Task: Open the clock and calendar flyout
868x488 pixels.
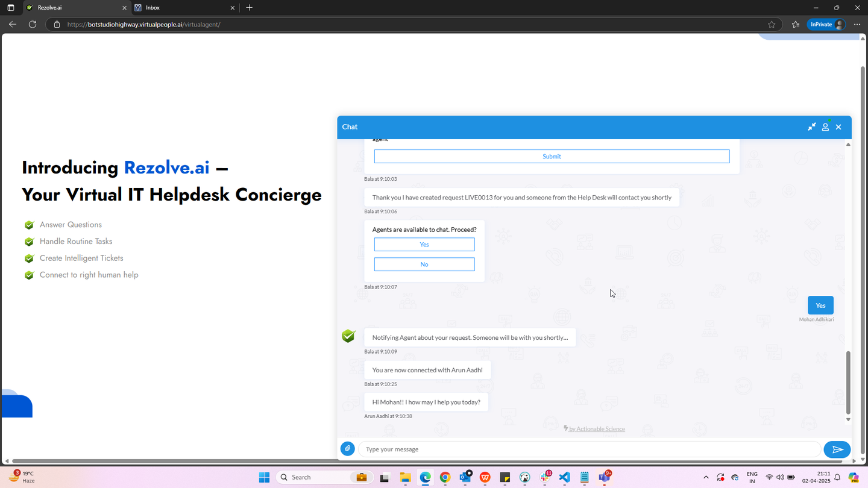Action: pyautogui.click(x=816, y=477)
